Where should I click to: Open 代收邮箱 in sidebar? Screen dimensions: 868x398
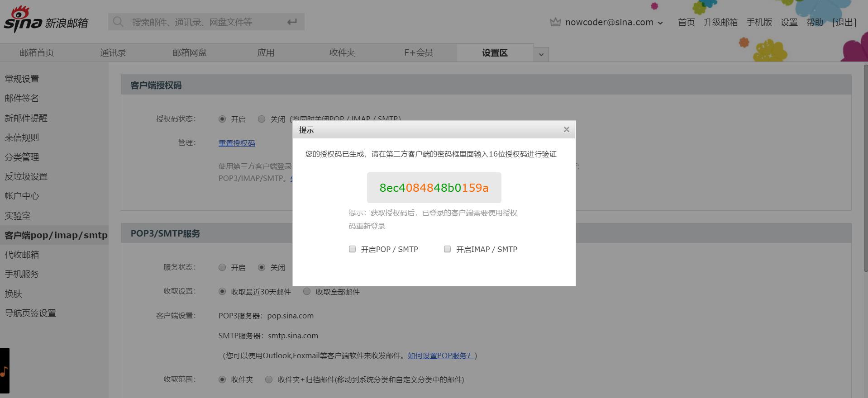tap(22, 255)
